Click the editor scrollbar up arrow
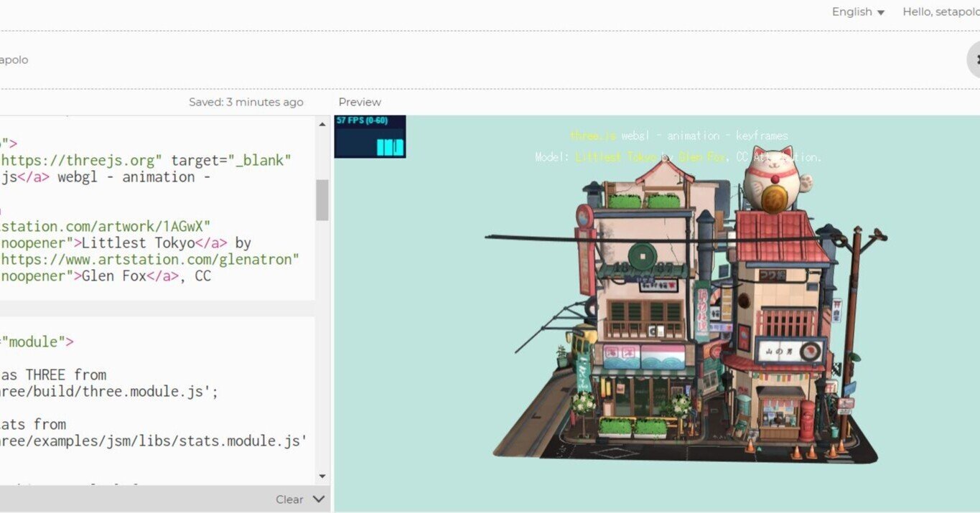The image size is (980, 513). tap(322, 124)
